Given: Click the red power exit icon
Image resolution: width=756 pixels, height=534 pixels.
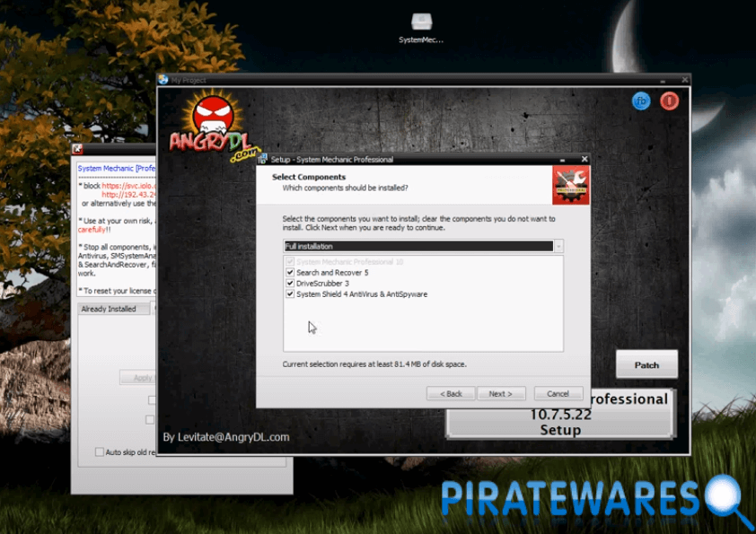Looking at the screenshot, I should click(x=670, y=101).
